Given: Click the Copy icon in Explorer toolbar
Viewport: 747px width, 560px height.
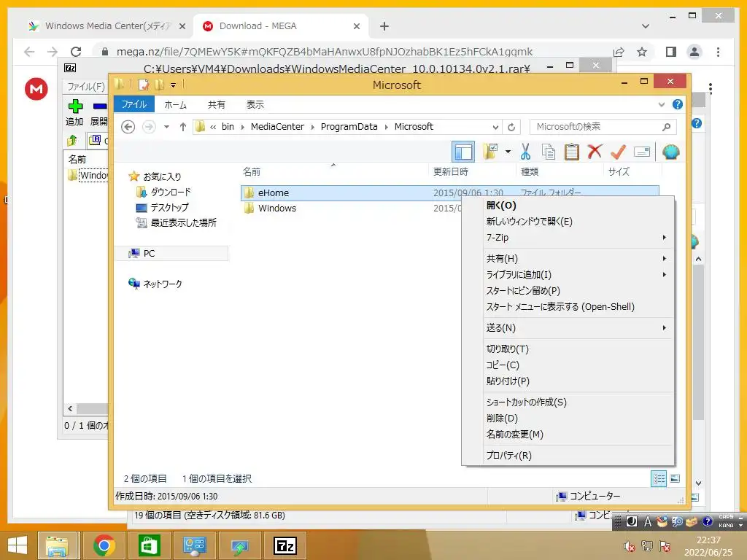Looking at the screenshot, I should point(549,152).
